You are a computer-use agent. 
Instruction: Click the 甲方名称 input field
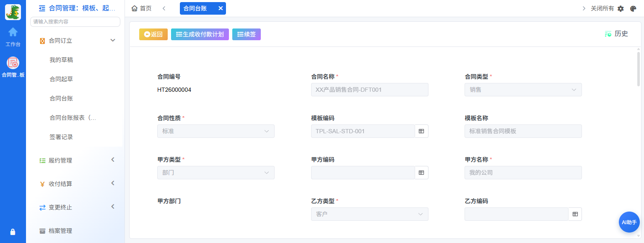click(523, 173)
